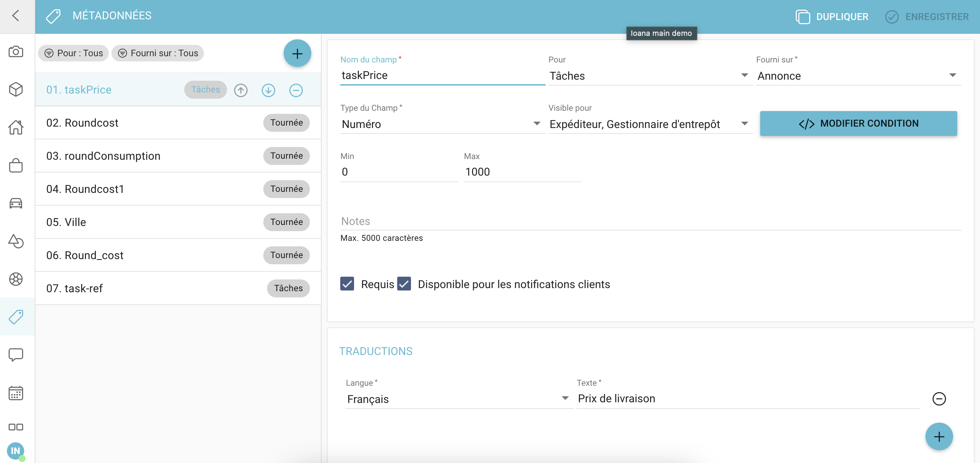The width and height of the screenshot is (980, 463).
Task: Click the Nom du champ input field
Action: tap(442, 75)
